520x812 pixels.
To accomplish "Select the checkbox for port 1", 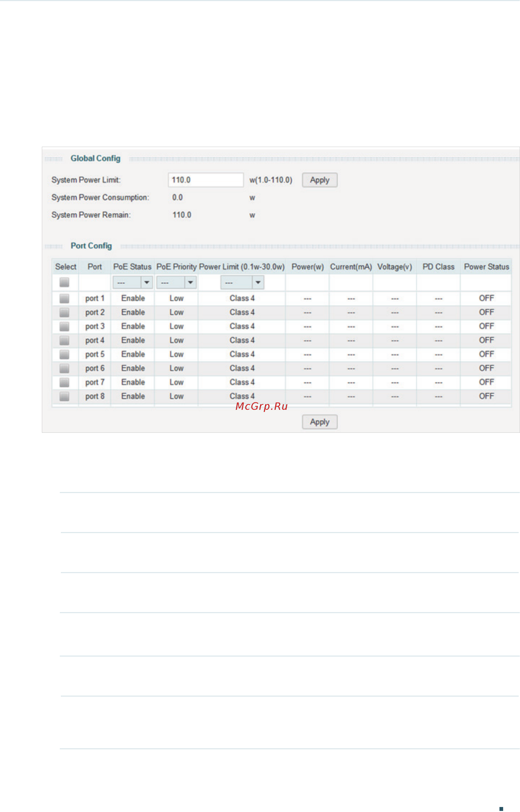I will (64, 298).
